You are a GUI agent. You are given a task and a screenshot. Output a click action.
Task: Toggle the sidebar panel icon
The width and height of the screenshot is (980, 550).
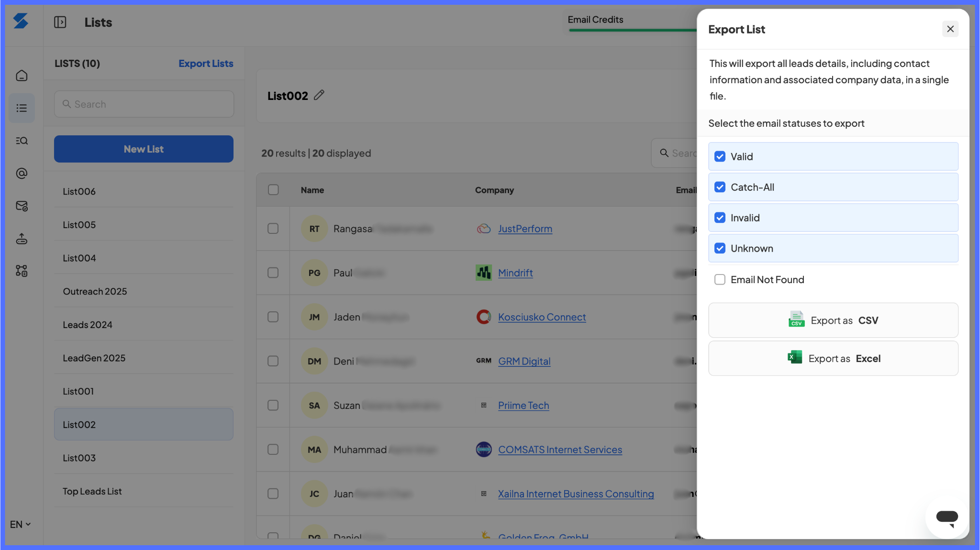(60, 22)
